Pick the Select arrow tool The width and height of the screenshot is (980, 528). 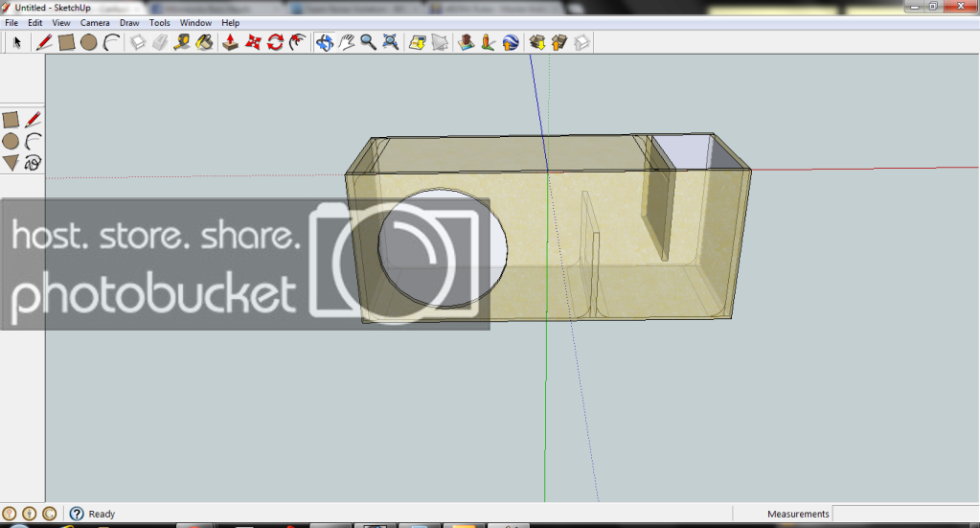pyautogui.click(x=17, y=42)
